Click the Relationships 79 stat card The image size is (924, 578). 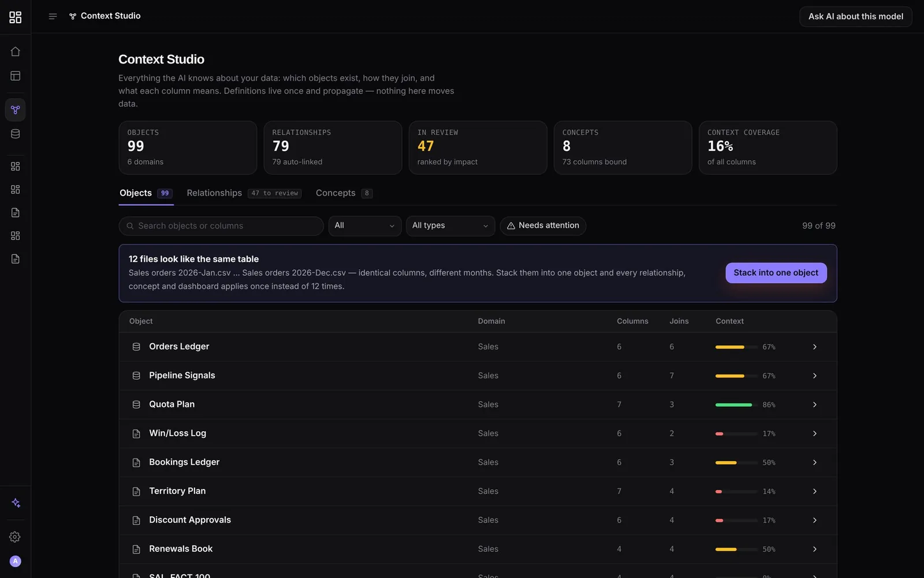pos(333,147)
